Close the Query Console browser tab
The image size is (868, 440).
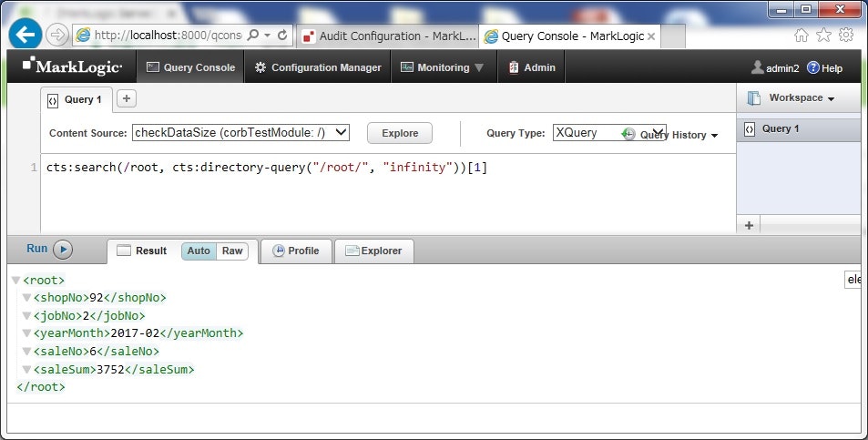(x=651, y=36)
